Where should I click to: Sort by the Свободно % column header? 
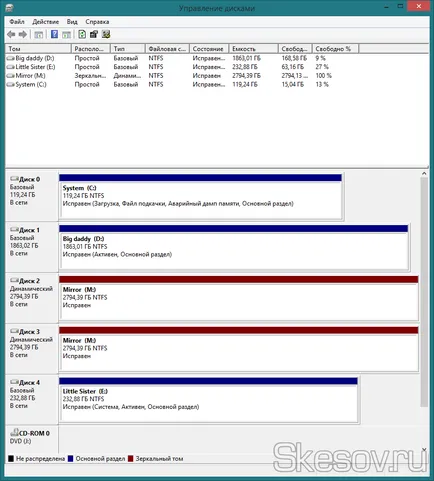point(335,49)
